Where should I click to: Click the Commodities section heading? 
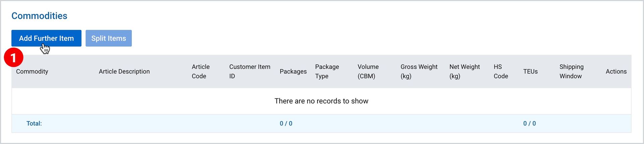39,16
